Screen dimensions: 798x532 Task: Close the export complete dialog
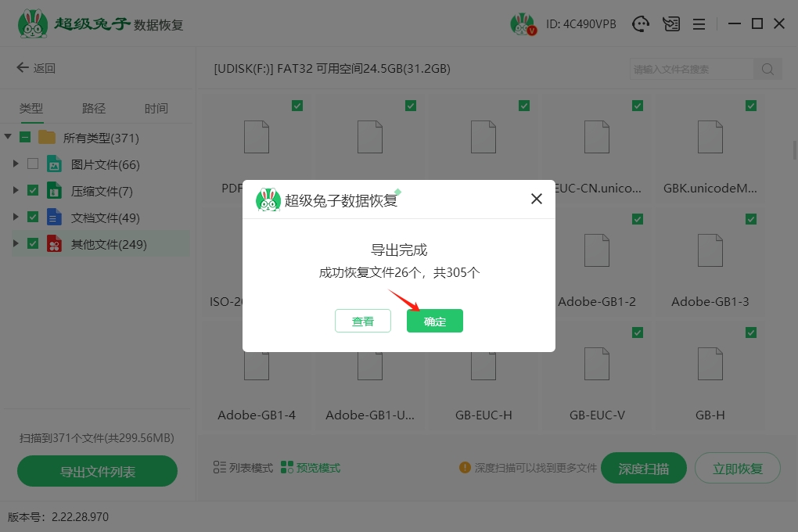537,199
